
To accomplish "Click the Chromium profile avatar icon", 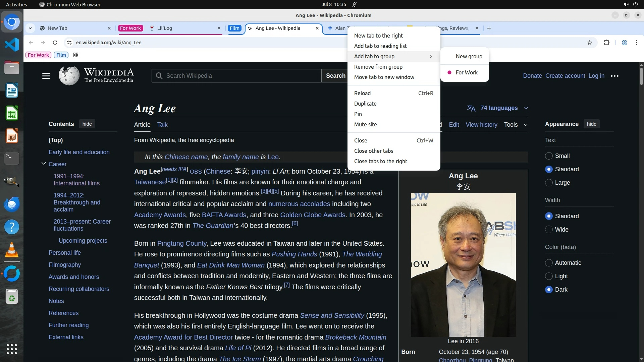I will tap(624, 43).
